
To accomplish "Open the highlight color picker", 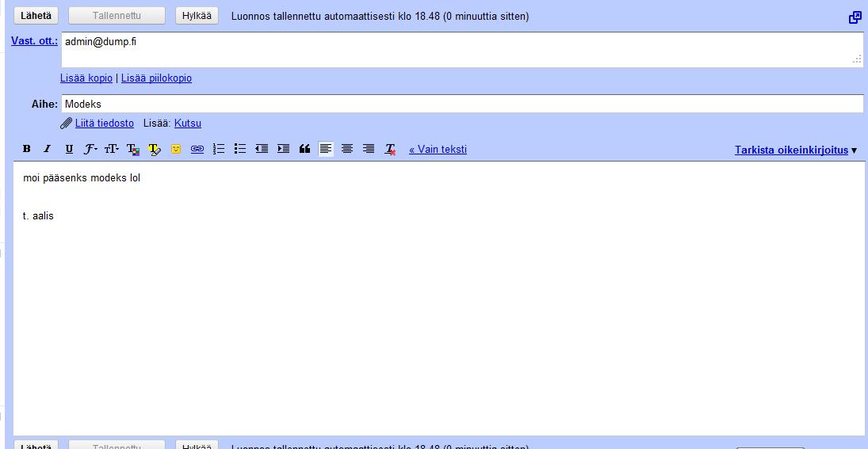I will [155, 149].
